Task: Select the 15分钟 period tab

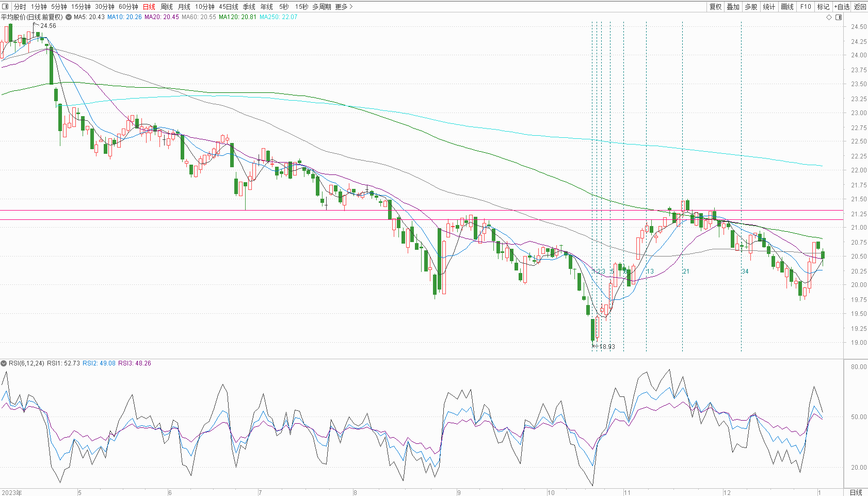Action: point(81,7)
